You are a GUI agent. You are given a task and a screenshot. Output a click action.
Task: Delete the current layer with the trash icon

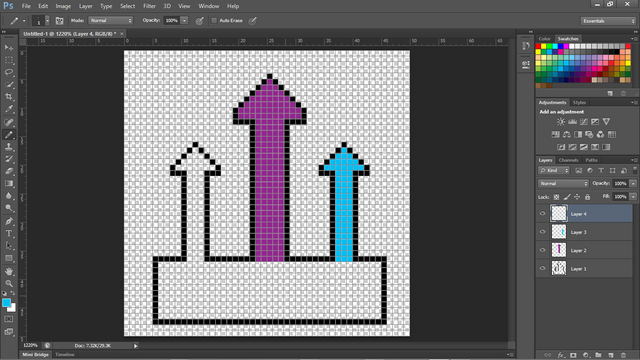623,355
